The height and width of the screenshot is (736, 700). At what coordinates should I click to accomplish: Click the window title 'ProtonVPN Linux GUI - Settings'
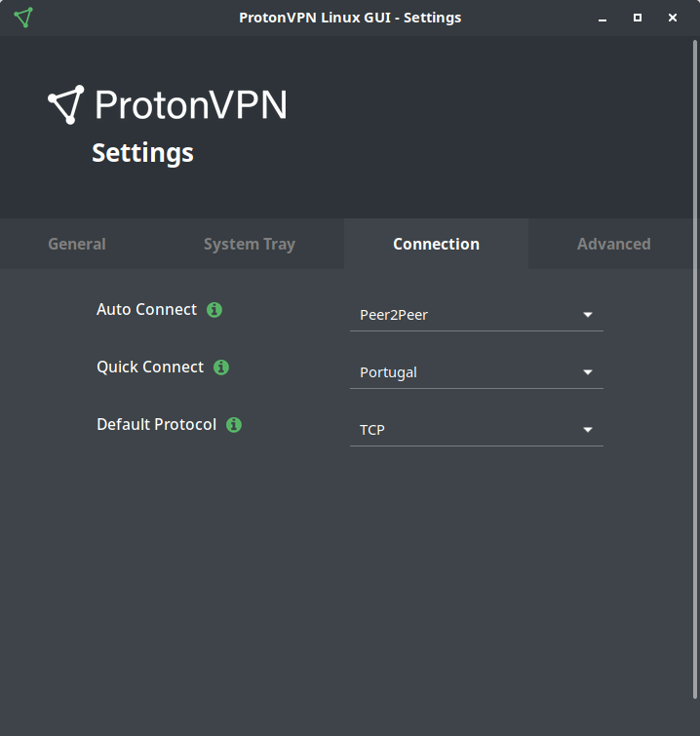pos(350,18)
